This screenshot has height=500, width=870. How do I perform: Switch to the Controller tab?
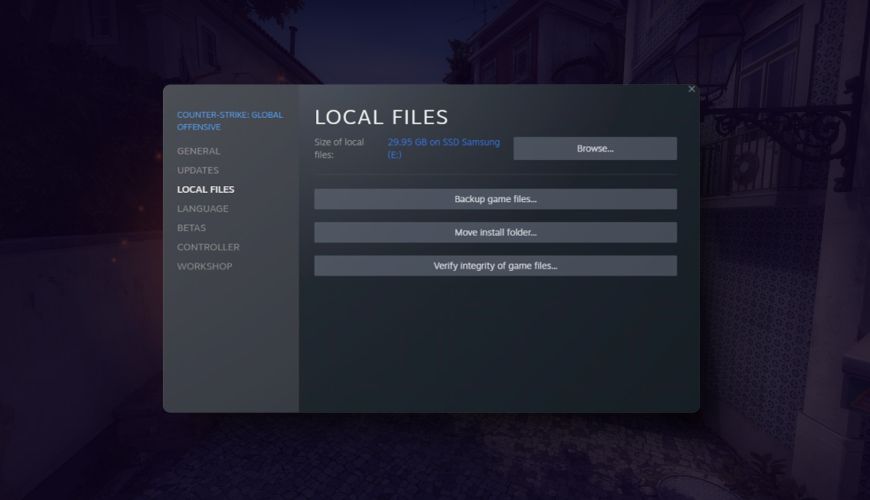(208, 247)
